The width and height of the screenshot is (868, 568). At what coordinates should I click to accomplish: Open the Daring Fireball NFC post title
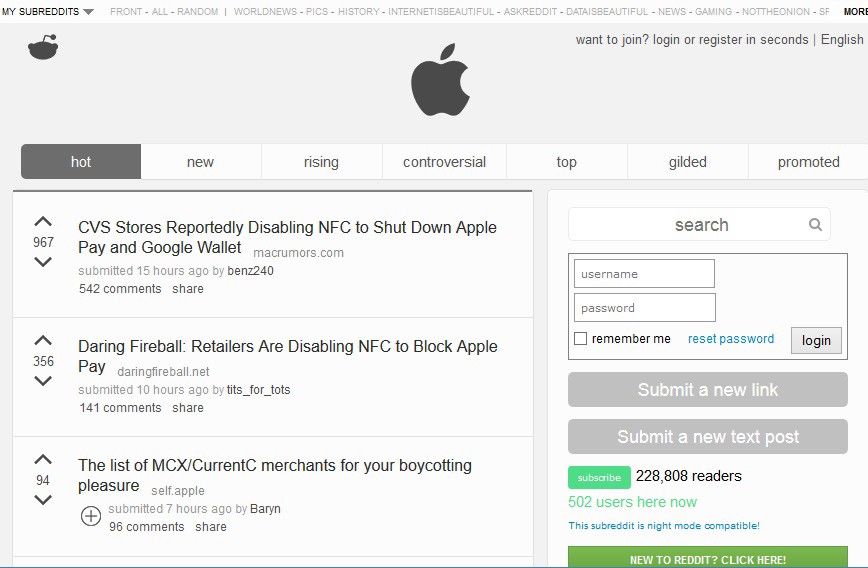click(x=288, y=356)
